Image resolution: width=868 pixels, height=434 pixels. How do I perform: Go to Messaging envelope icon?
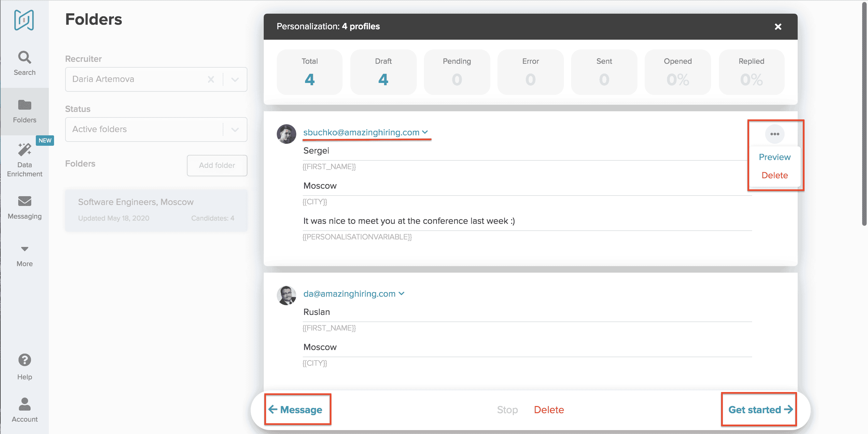click(x=24, y=201)
